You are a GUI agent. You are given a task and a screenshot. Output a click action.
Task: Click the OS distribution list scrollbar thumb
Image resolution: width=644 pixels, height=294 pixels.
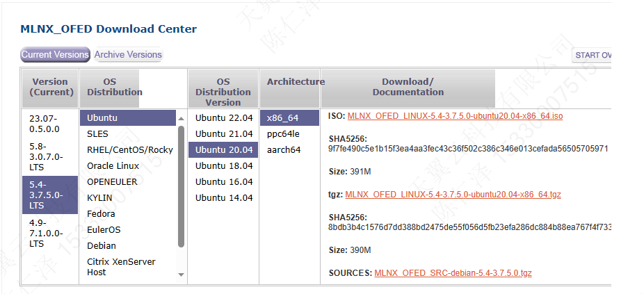[181, 187]
